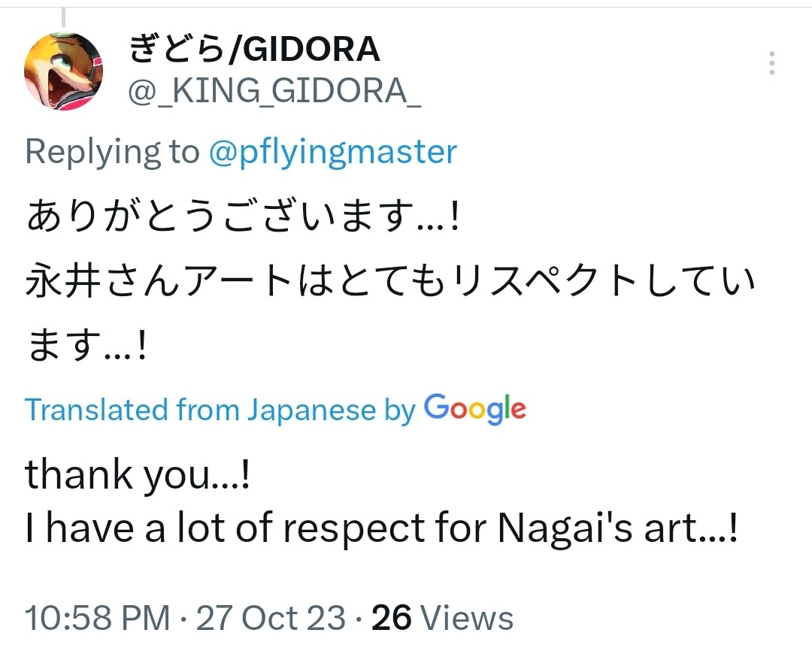This screenshot has width=812, height=660.
Task: Open the @pflyingmaster mention link
Action: (332, 153)
